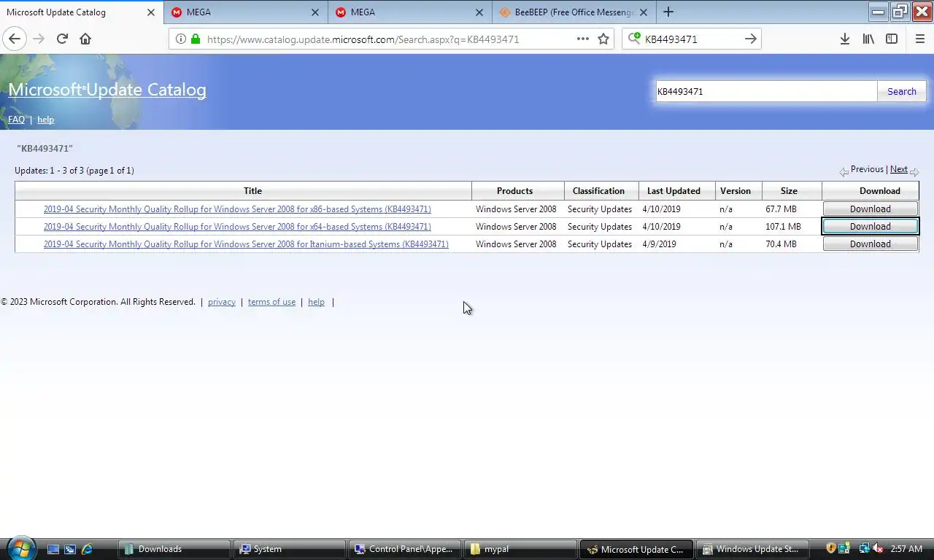Viewport: 934px width, 560px height.
Task: Open the FAQ link in header
Action: click(x=16, y=120)
